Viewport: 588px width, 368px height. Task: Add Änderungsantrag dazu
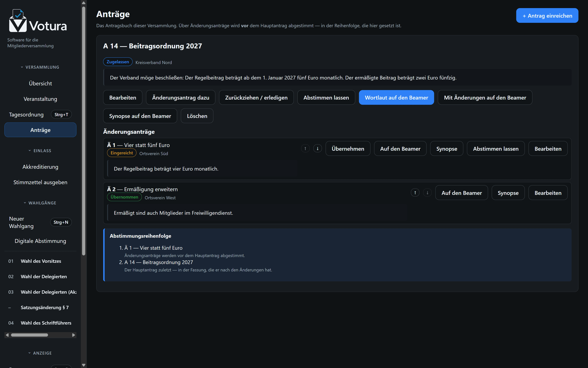point(180,98)
